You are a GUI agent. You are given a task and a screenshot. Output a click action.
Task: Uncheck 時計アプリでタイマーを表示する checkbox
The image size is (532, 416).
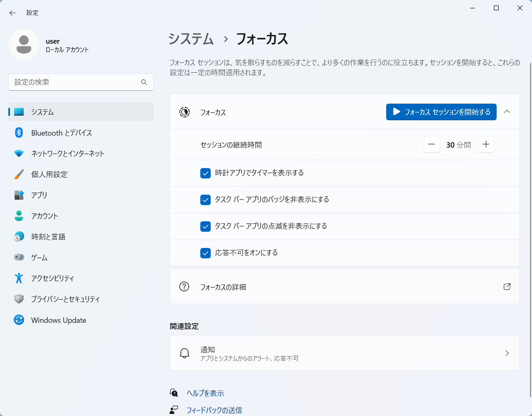coord(205,173)
